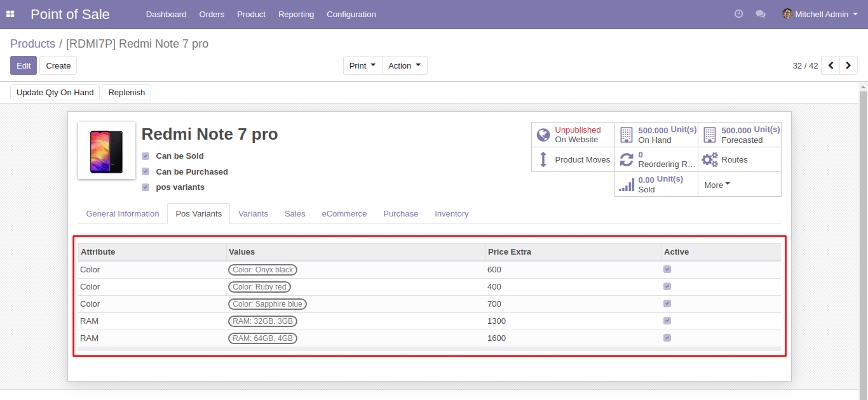Click the Sold bar-chart icon

(x=627, y=185)
